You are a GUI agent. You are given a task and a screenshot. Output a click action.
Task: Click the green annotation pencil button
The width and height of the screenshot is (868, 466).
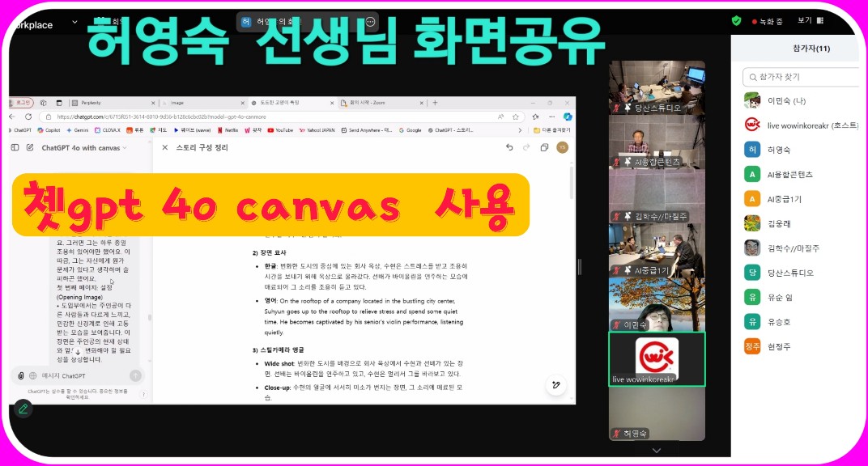tap(23, 409)
